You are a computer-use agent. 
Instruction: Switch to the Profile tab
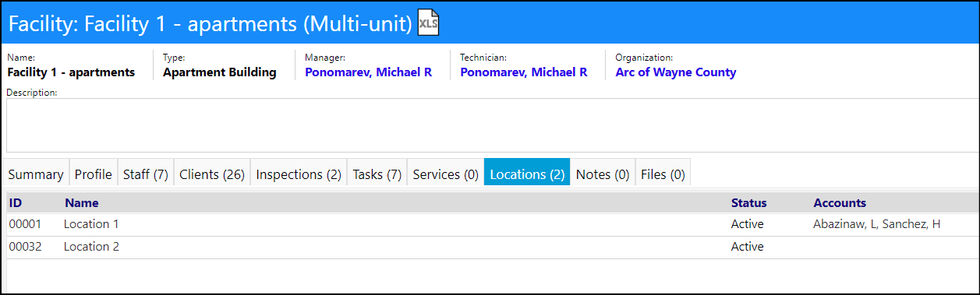94,174
